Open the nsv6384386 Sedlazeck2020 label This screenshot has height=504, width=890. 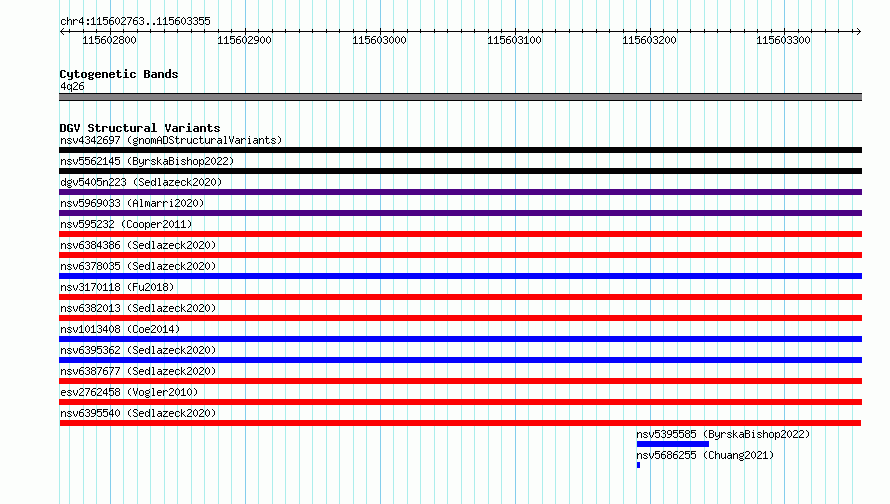(138, 245)
